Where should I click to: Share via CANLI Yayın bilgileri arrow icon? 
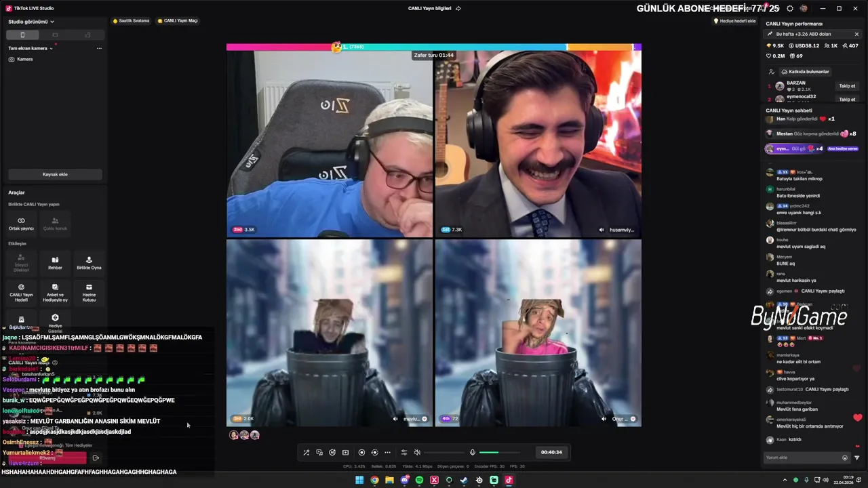458,8
